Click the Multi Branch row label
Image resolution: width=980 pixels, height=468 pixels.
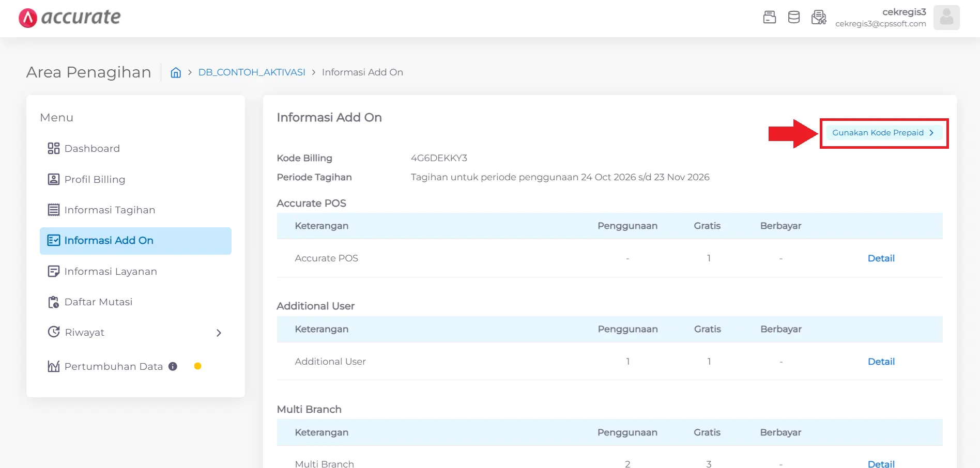coord(324,464)
